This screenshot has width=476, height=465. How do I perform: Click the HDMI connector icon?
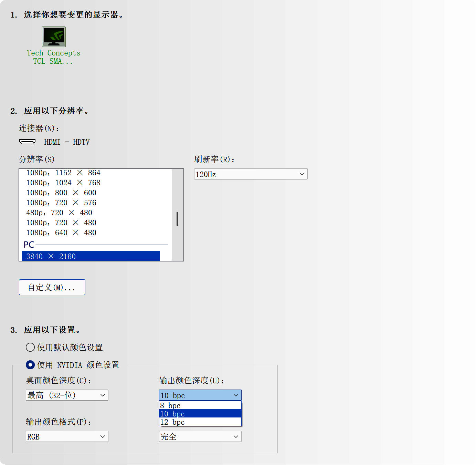[28, 142]
